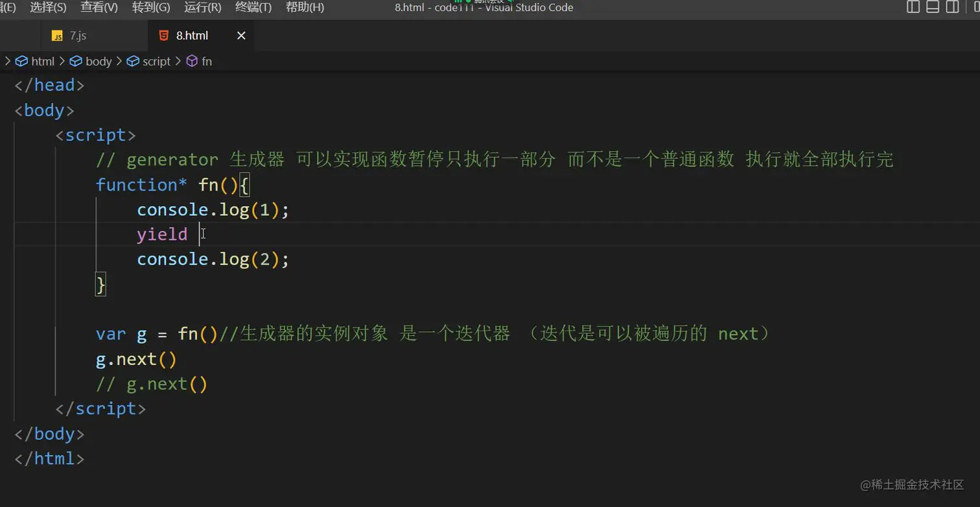This screenshot has width=980, height=507.
Task: Close the 8.html editor tab
Action: point(241,36)
